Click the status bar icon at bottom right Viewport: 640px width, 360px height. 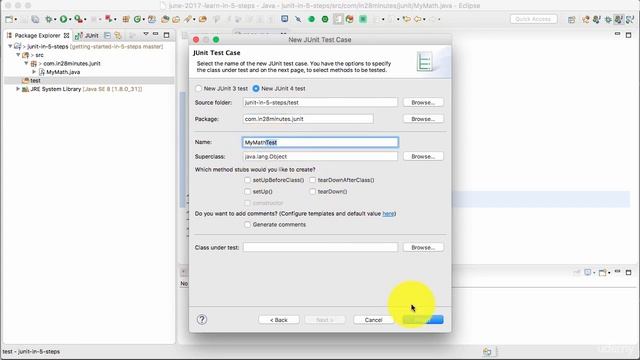click(487, 351)
